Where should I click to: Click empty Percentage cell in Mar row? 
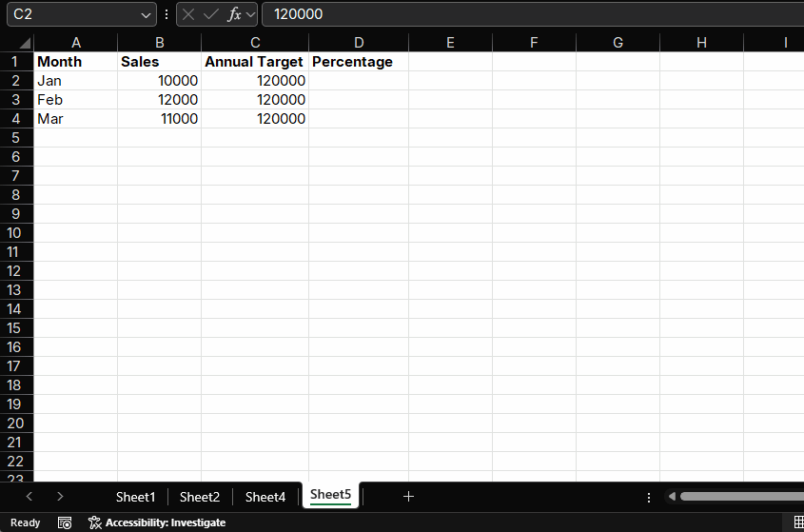tap(359, 119)
